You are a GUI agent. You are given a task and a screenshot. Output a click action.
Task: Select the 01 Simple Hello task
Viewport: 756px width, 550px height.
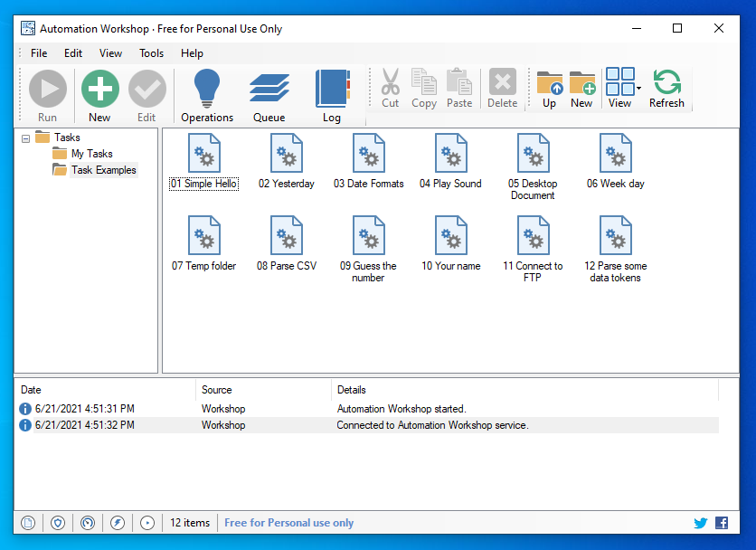(x=204, y=162)
